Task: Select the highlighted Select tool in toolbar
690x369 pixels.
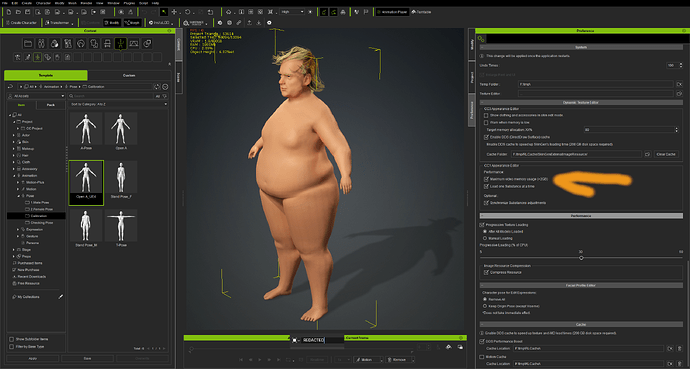Action: [x=164, y=12]
